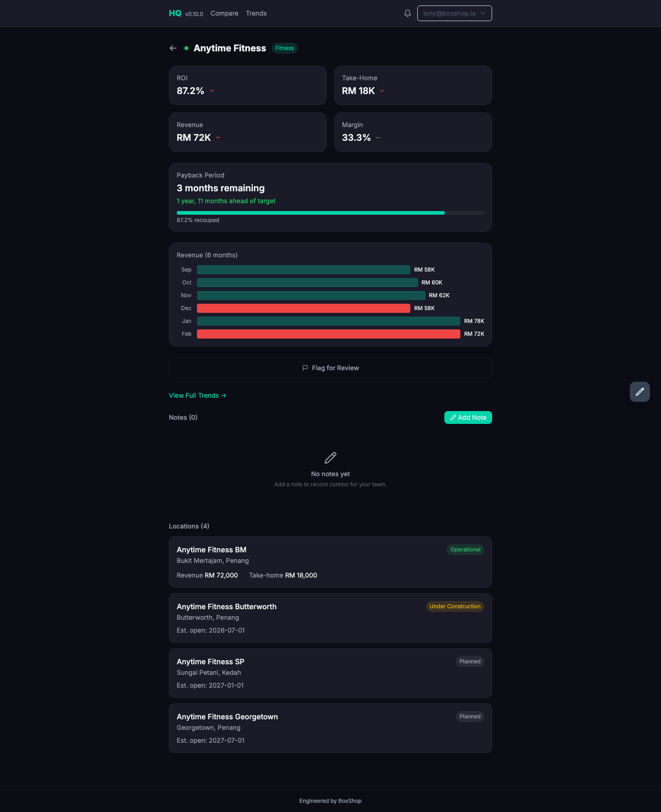Screen dimensions: 661x812
Task: Open the Anytime Fitness Georgetown location card
Action: (330, 728)
